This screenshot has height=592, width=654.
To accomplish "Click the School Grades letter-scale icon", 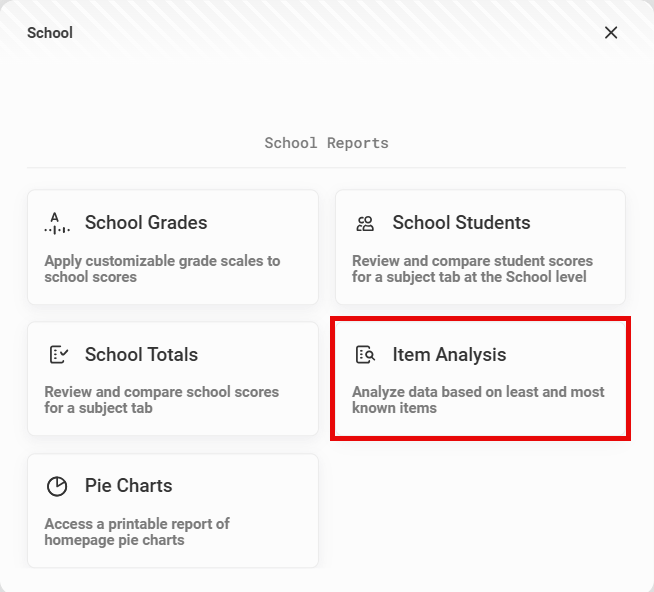I will point(57,223).
